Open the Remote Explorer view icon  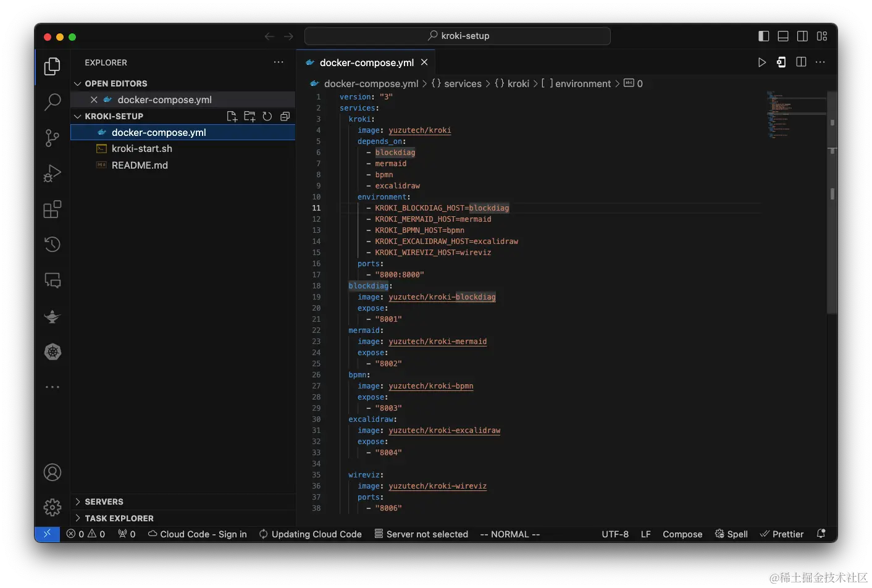pos(52,280)
